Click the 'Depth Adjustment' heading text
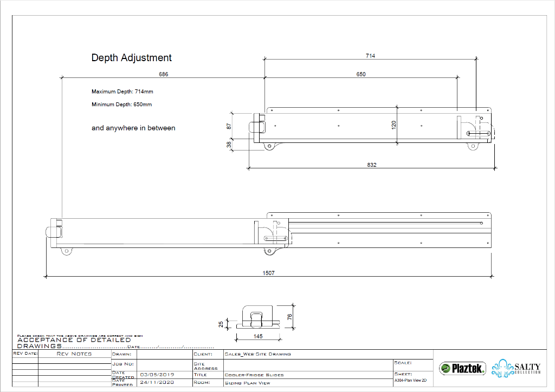 point(131,57)
